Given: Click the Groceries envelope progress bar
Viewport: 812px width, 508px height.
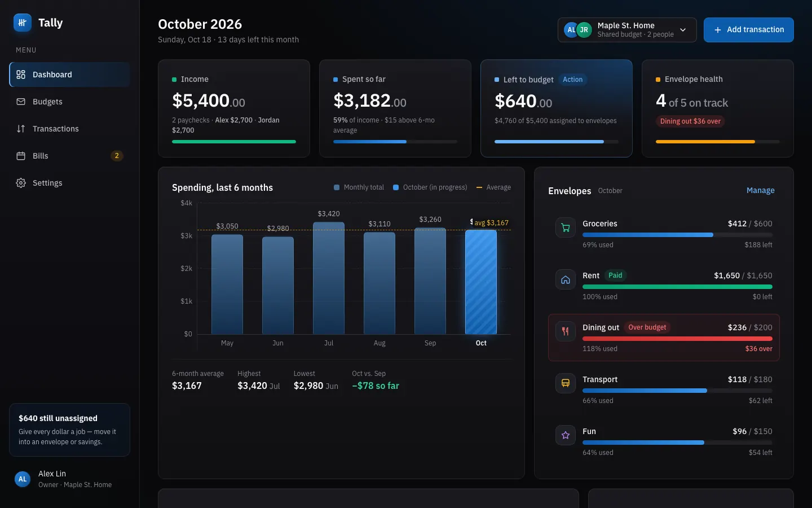Looking at the screenshot, I should point(677,235).
